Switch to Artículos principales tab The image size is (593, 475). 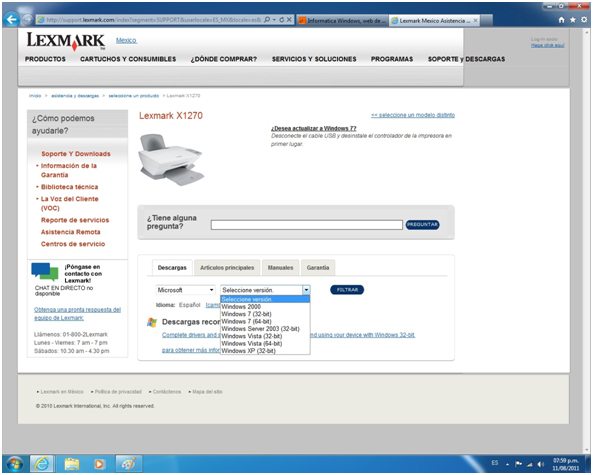(227, 268)
